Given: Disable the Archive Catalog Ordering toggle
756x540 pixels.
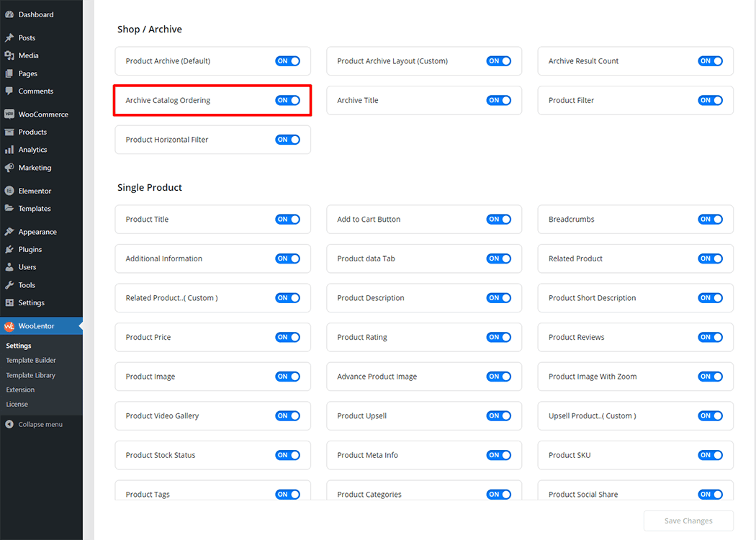Looking at the screenshot, I should coord(287,101).
